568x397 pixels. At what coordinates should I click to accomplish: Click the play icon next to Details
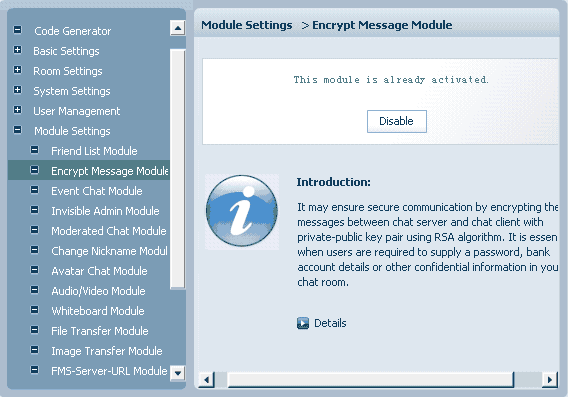point(303,323)
